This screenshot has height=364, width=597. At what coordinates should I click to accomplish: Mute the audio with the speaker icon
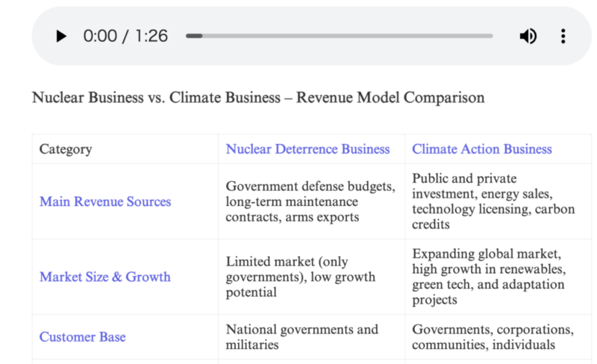tap(528, 36)
